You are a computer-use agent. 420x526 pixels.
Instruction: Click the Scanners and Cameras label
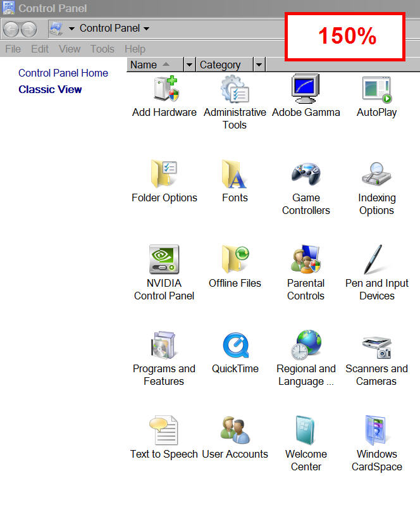tap(376, 375)
